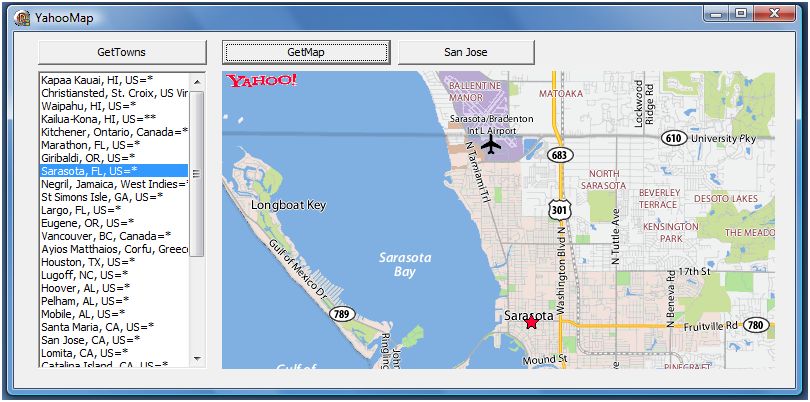Select 'Lugoff, NC, US=*' entry
Viewport: 810px width, 402px height.
click(x=114, y=275)
